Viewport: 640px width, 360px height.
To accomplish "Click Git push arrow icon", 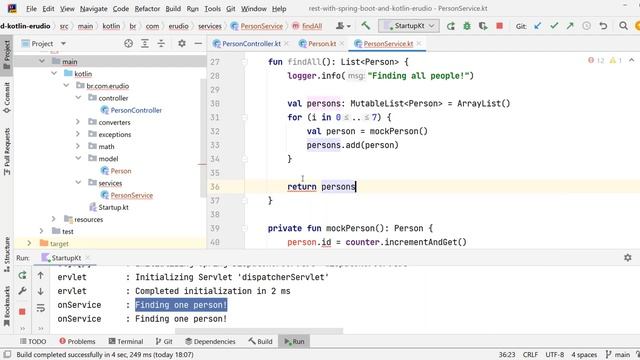I will pyautogui.click(x=570, y=26).
